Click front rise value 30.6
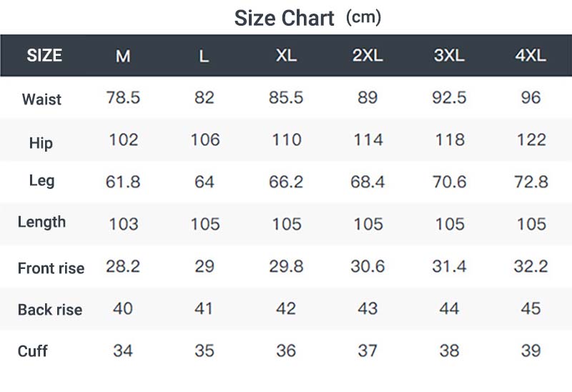 (368, 266)
